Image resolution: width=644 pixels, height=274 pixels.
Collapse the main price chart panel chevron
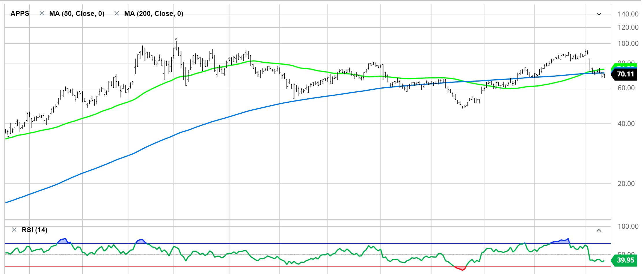coord(599,14)
